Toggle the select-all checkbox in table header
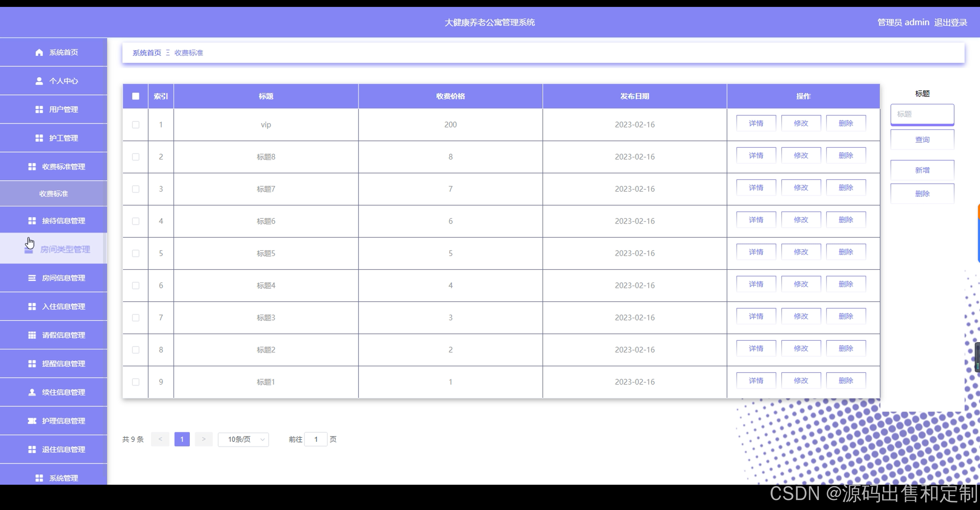Image resolution: width=980 pixels, height=510 pixels. pos(136,96)
